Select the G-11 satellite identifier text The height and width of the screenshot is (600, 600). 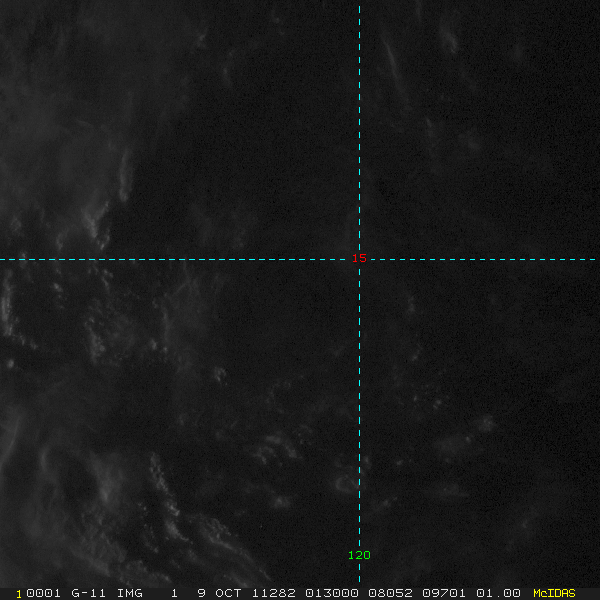88,593
